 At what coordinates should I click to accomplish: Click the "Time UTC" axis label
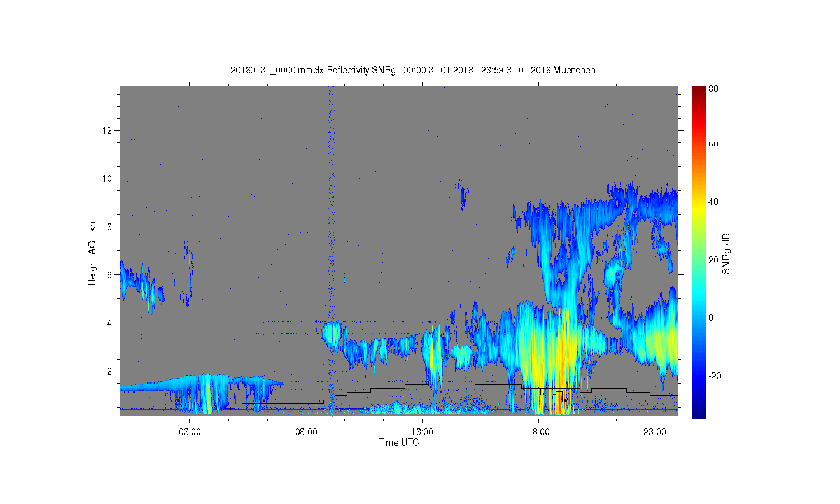point(399,442)
